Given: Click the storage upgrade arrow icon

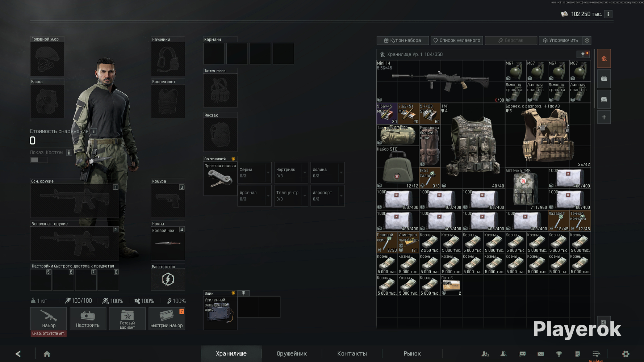Looking at the screenshot, I should (583, 54).
